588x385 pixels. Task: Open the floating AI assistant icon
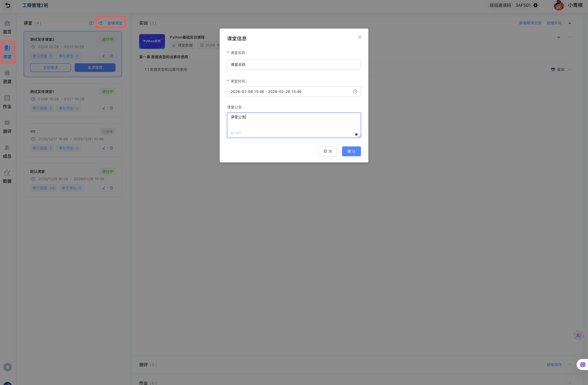pyautogui.click(x=578, y=335)
